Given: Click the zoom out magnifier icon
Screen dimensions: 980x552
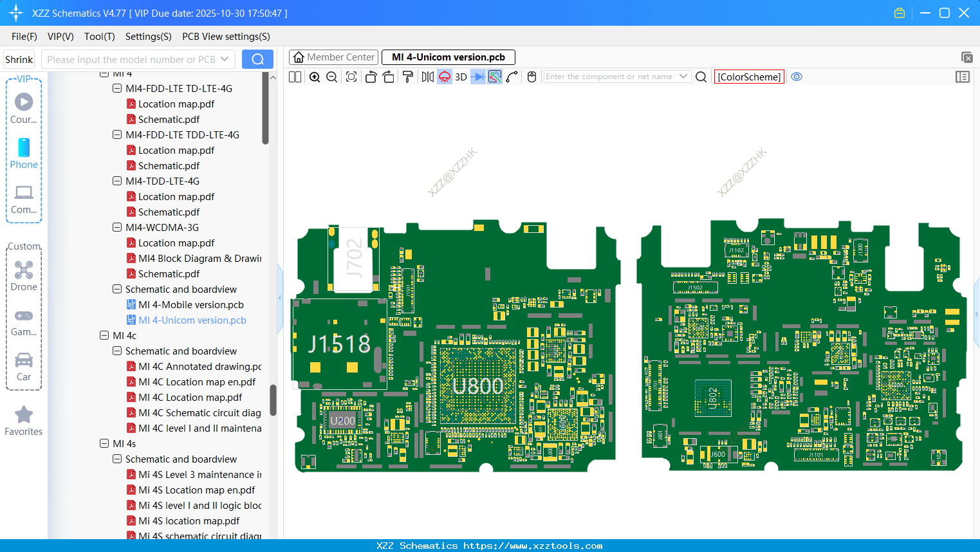Looking at the screenshot, I should point(332,77).
